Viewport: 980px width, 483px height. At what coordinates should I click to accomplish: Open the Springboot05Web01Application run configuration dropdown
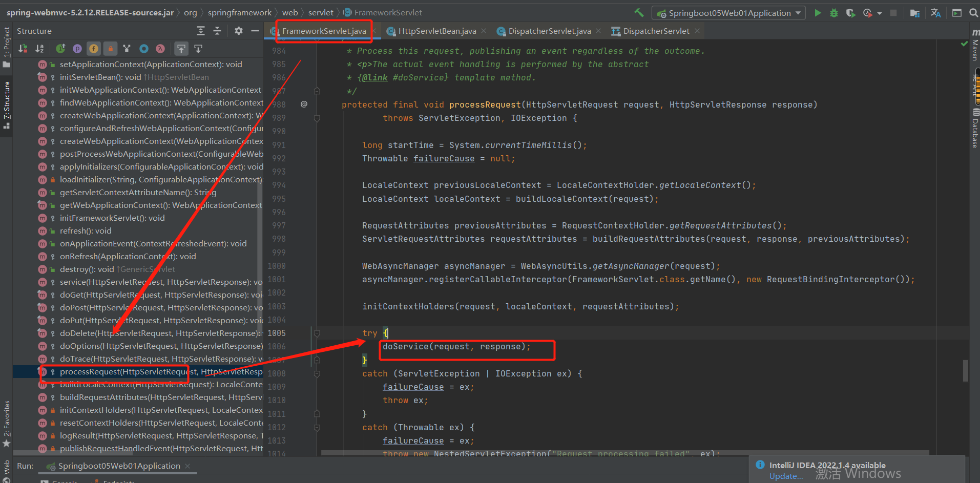click(x=728, y=13)
